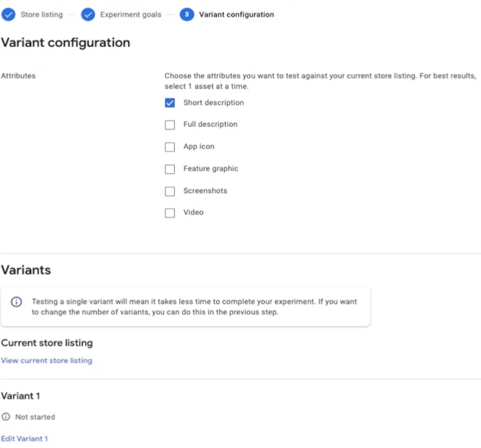Click the Screenshots label text

pyautogui.click(x=205, y=191)
